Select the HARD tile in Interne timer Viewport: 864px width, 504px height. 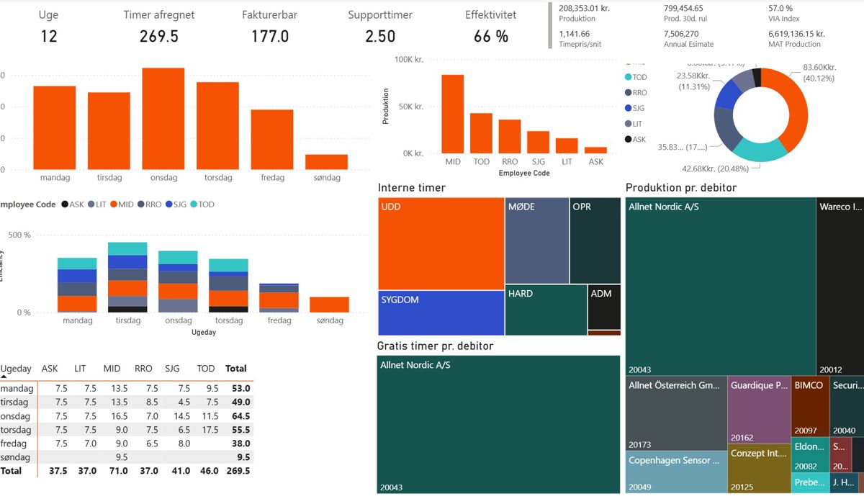(x=546, y=310)
